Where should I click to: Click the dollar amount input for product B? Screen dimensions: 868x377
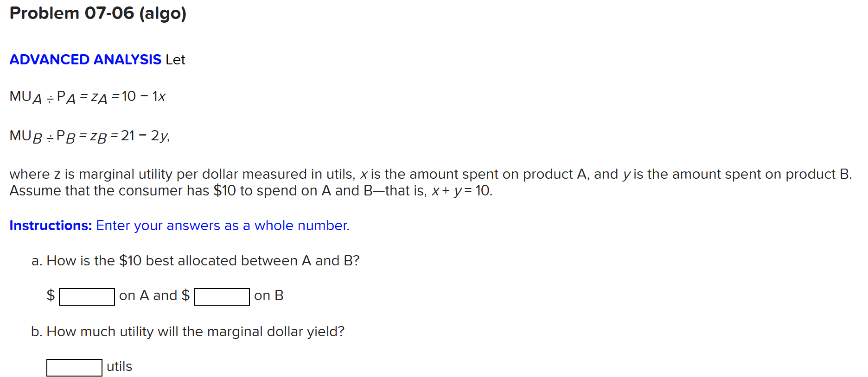[221, 296]
